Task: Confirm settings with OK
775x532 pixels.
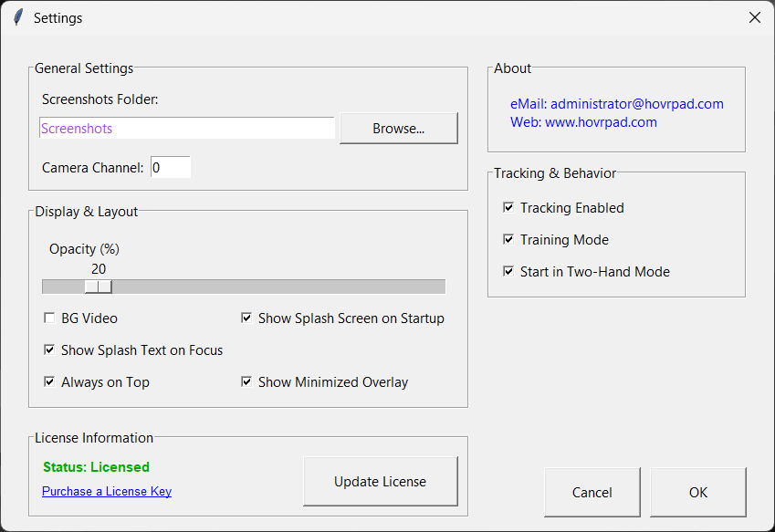Action: pyautogui.click(x=698, y=492)
